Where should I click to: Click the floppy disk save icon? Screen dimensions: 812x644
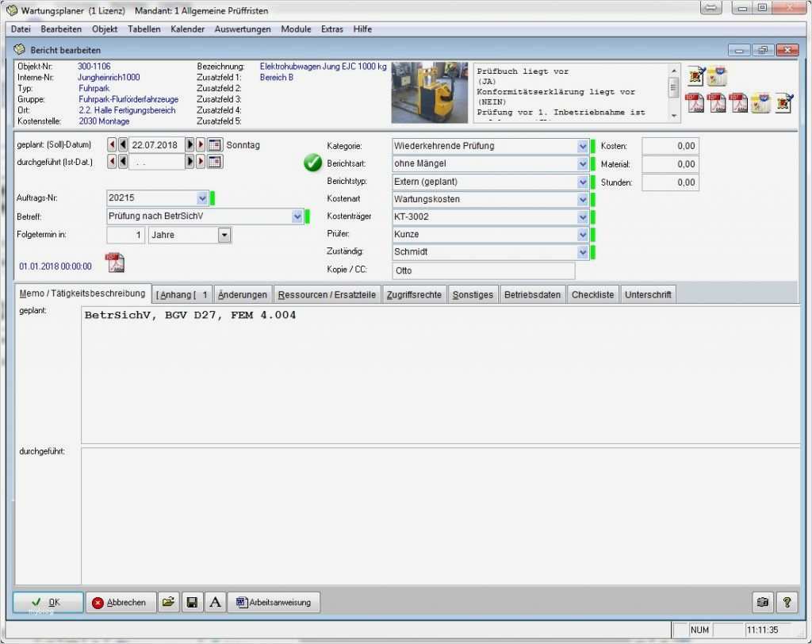pos(192,602)
